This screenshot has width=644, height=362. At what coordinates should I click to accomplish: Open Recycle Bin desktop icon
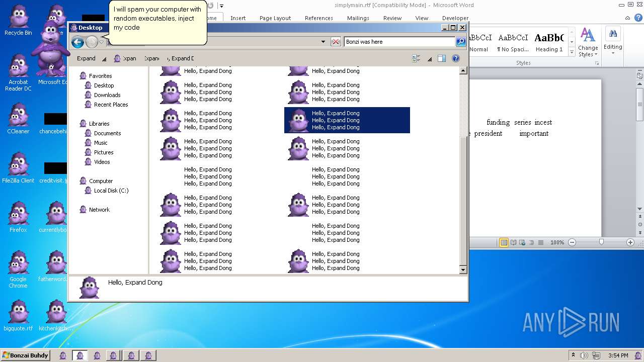click(18, 21)
